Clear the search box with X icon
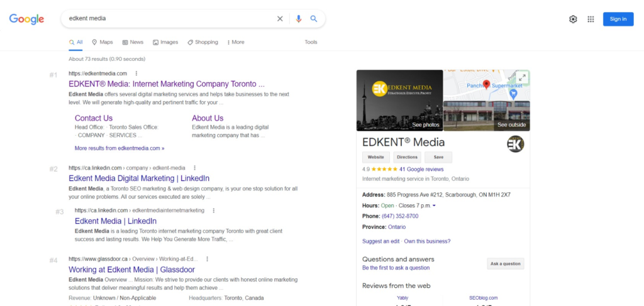The width and height of the screenshot is (644, 306). pos(280,18)
